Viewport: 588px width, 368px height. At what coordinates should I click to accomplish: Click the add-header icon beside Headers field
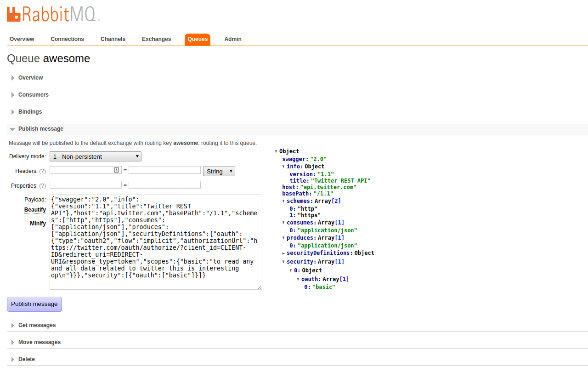click(x=116, y=170)
